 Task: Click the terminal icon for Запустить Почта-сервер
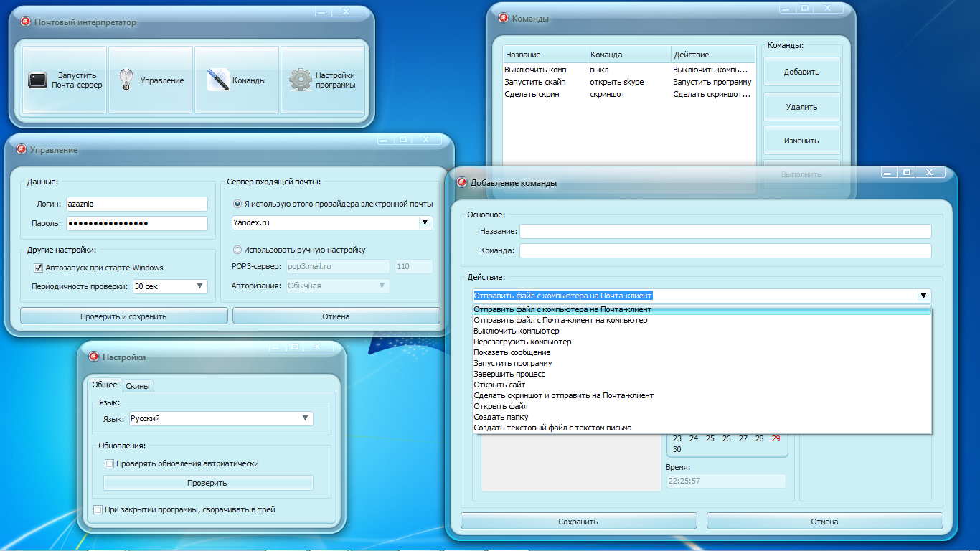[x=37, y=80]
